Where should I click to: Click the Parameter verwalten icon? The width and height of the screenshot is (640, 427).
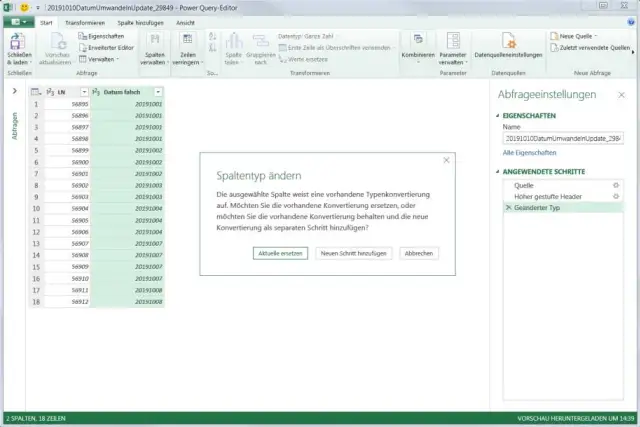tap(453, 42)
